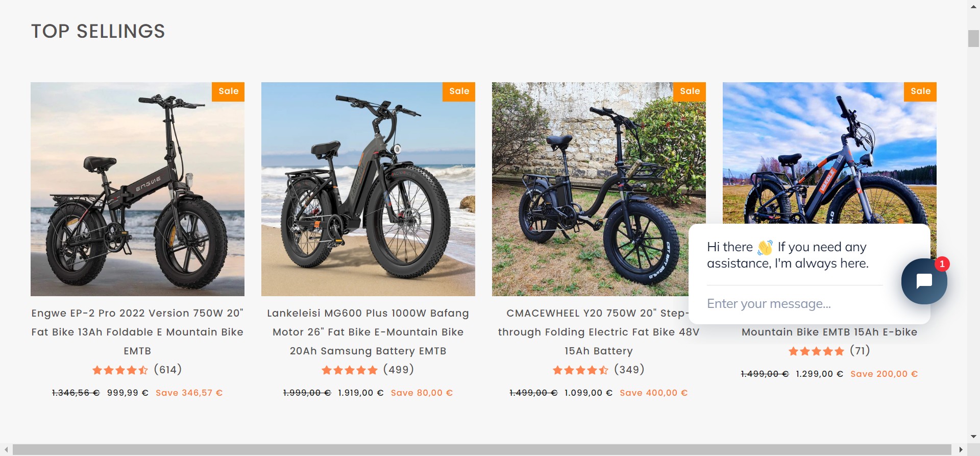
Task: Click the star rating for Engwe EP-2 Pro
Action: (120, 370)
